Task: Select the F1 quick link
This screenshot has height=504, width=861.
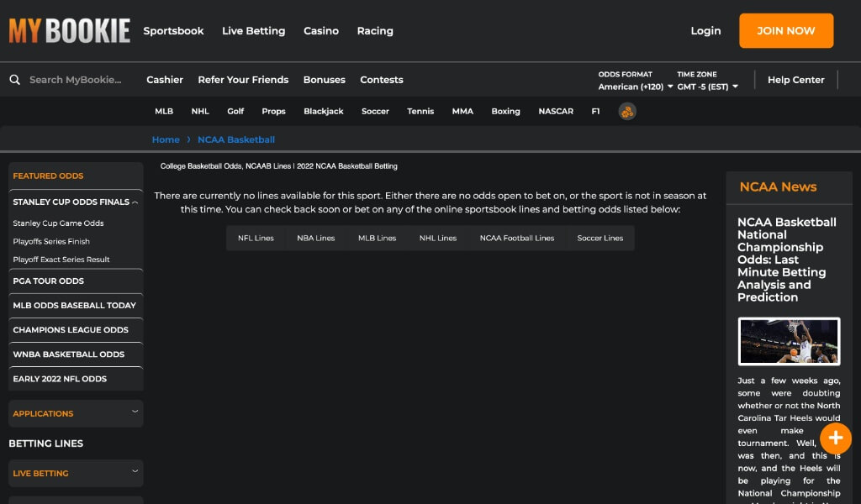Action: [595, 112]
